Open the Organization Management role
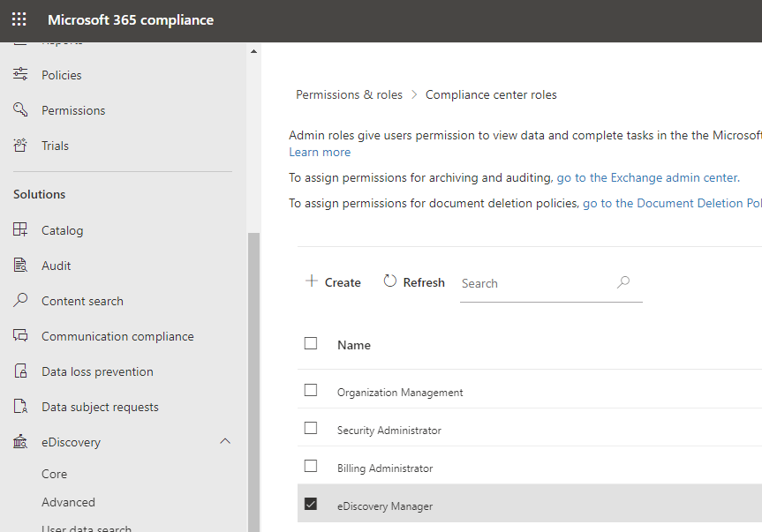Viewport: 762px width, 532px height. 400,393
